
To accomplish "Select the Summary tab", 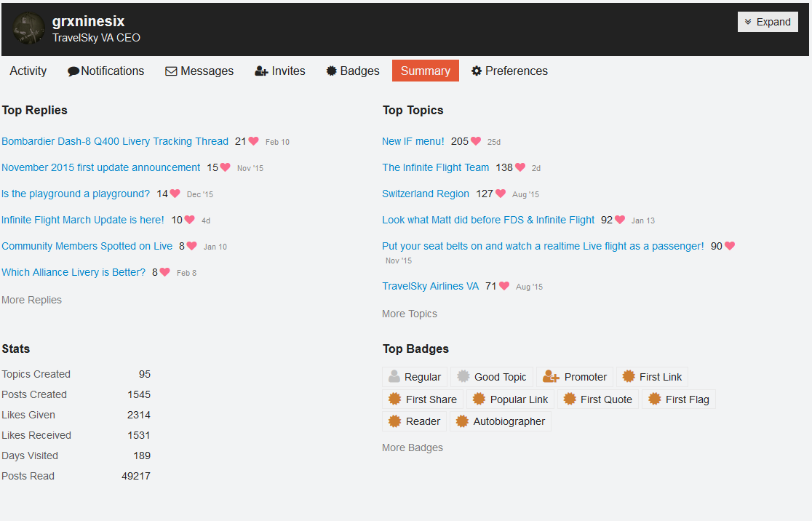I will pyautogui.click(x=425, y=71).
